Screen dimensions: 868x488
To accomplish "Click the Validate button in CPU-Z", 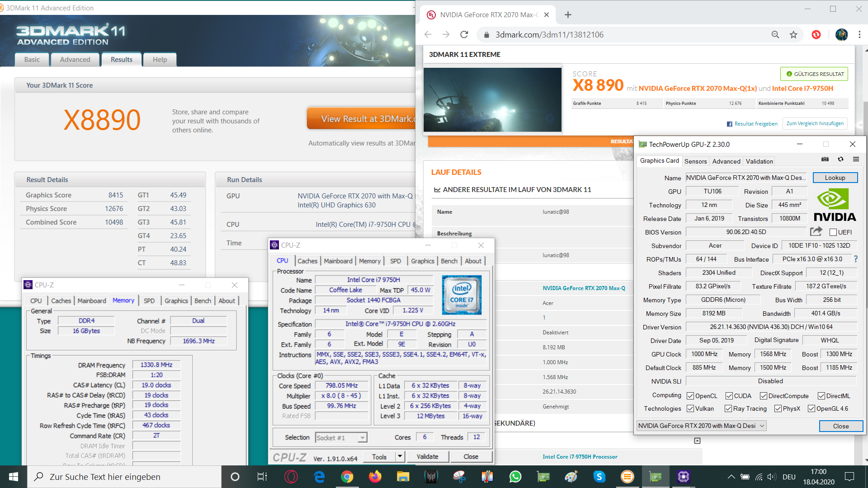I will [x=427, y=456].
